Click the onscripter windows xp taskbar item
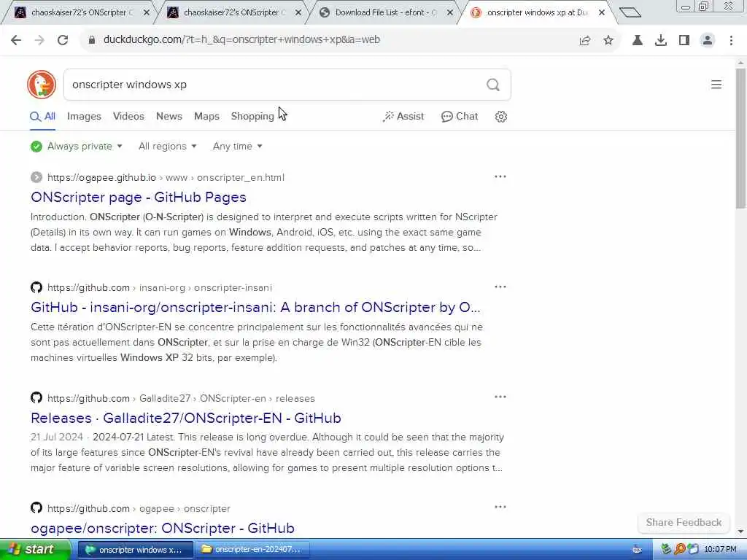 (135, 550)
